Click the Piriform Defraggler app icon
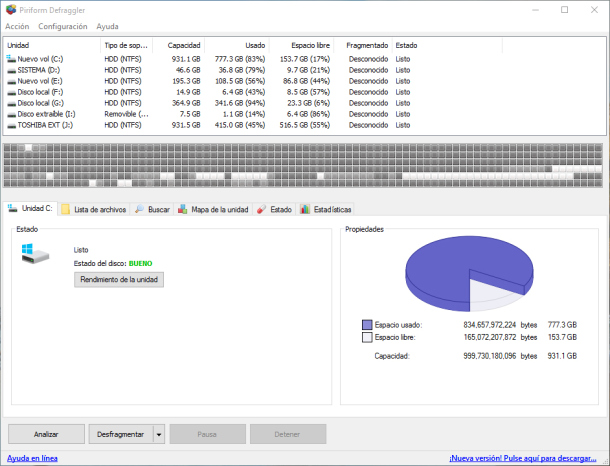Viewport: 610px width, 466px height. pyautogui.click(x=11, y=10)
